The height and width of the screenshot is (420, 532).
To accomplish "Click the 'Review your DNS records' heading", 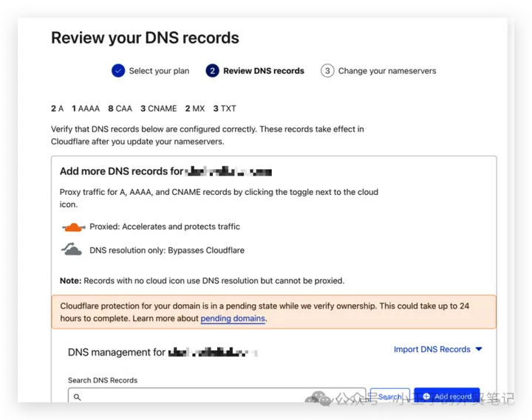I will pyautogui.click(x=145, y=38).
